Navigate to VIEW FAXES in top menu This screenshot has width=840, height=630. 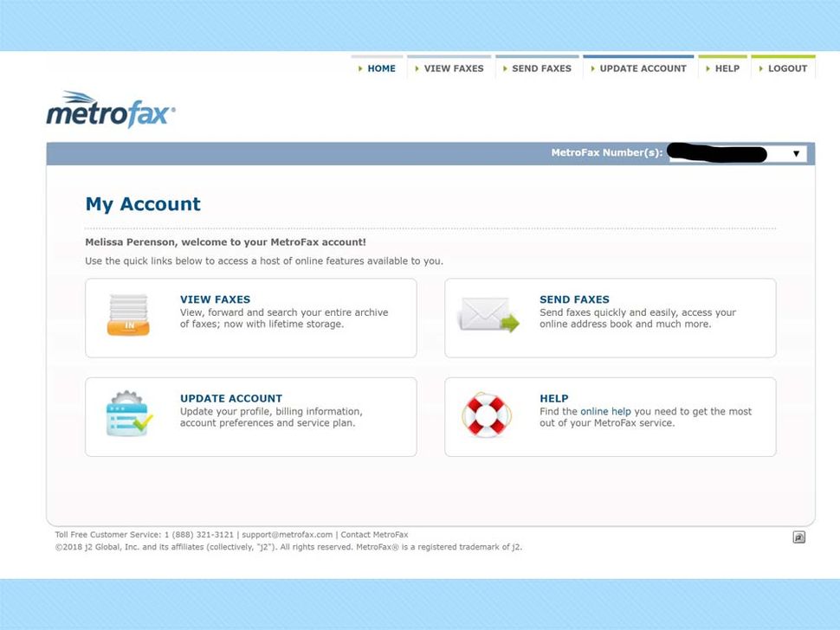tap(454, 67)
